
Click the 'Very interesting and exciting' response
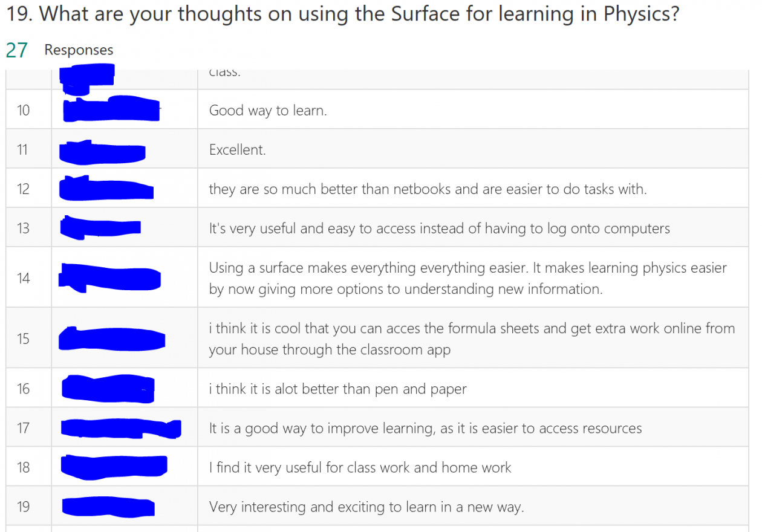click(x=366, y=507)
